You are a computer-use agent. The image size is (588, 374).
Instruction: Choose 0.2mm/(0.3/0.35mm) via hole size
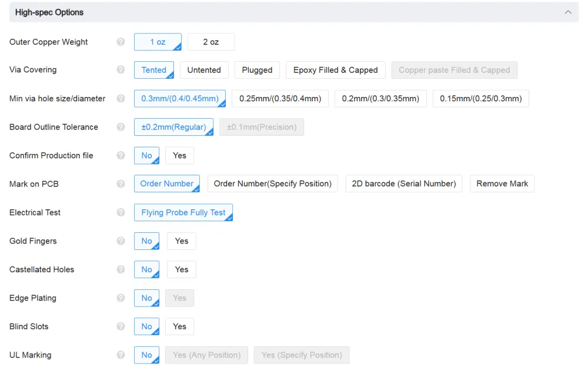tap(380, 98)
